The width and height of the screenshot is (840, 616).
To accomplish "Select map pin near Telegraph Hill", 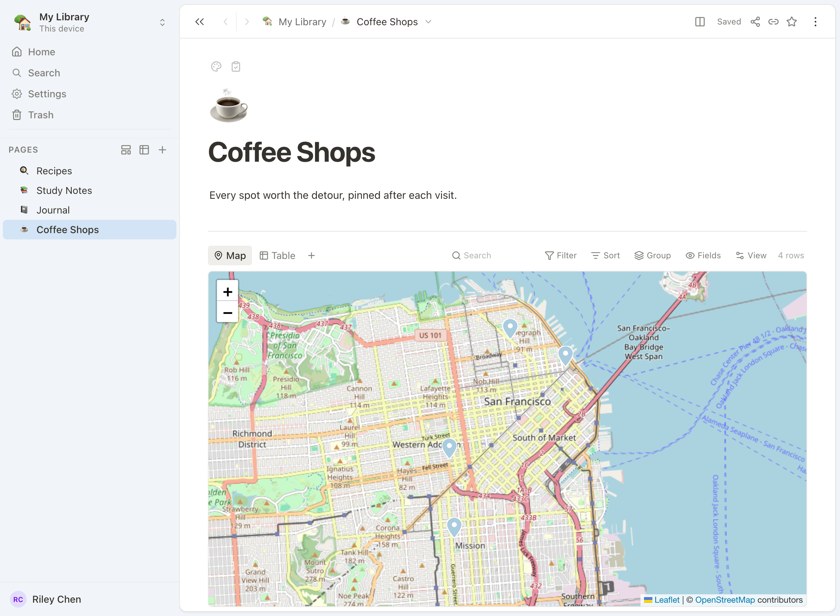I will pos(510,328).
